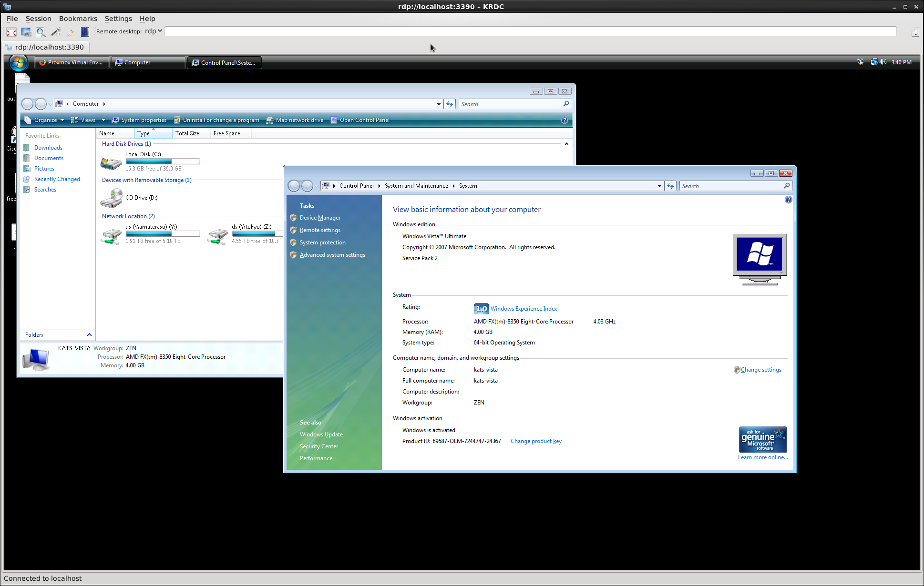Sort by Name column header
The width and height of the screenshot is (924, 586).
[114, 133]
